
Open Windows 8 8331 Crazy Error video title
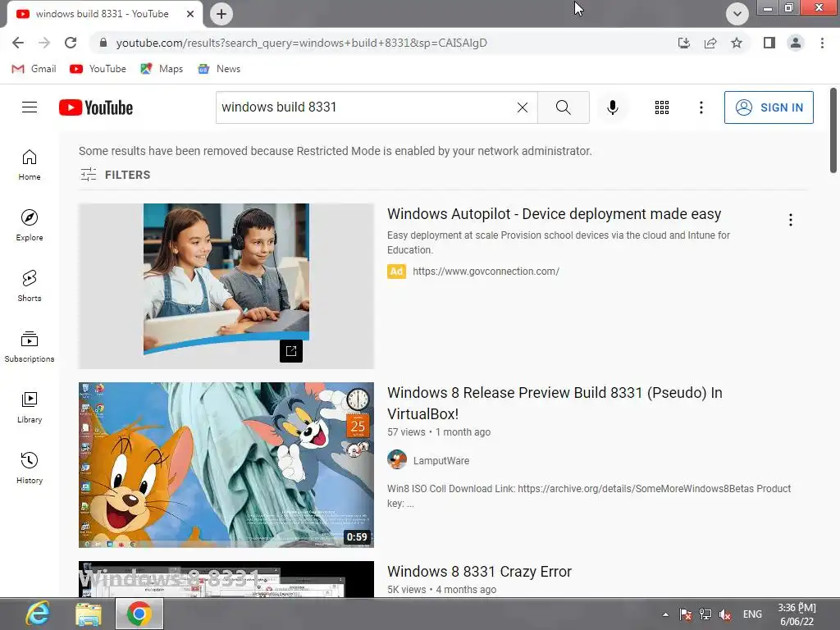click(479, 572)
